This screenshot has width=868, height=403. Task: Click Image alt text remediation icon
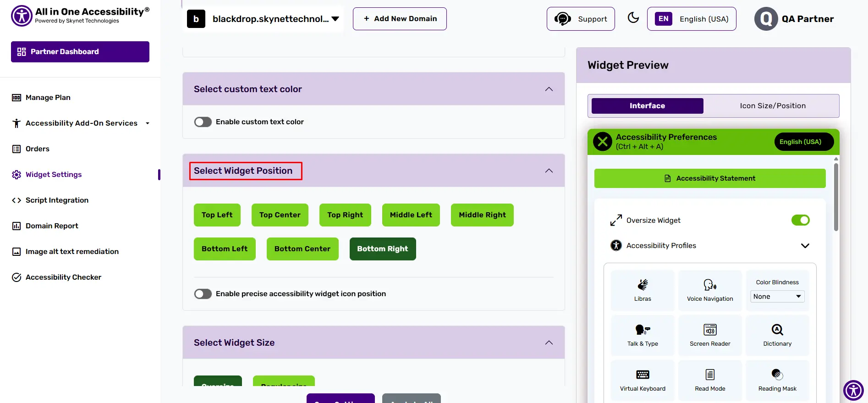tap(16, 252)
